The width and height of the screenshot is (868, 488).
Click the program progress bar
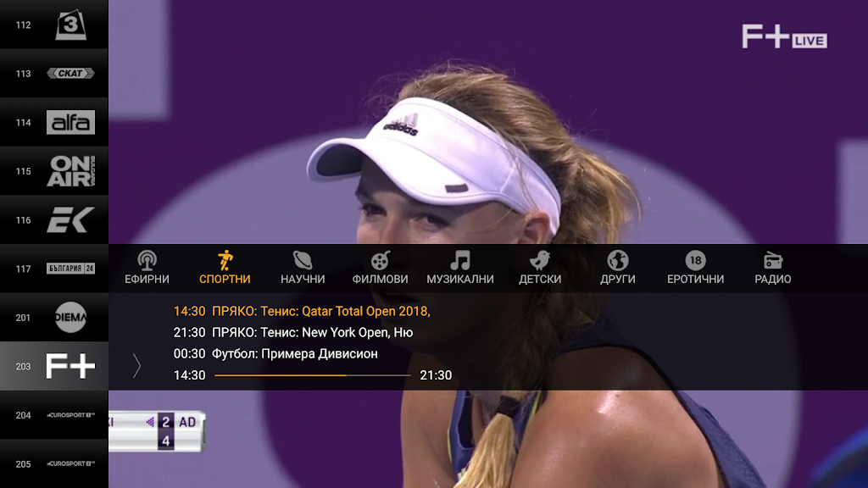coord(313,375)
